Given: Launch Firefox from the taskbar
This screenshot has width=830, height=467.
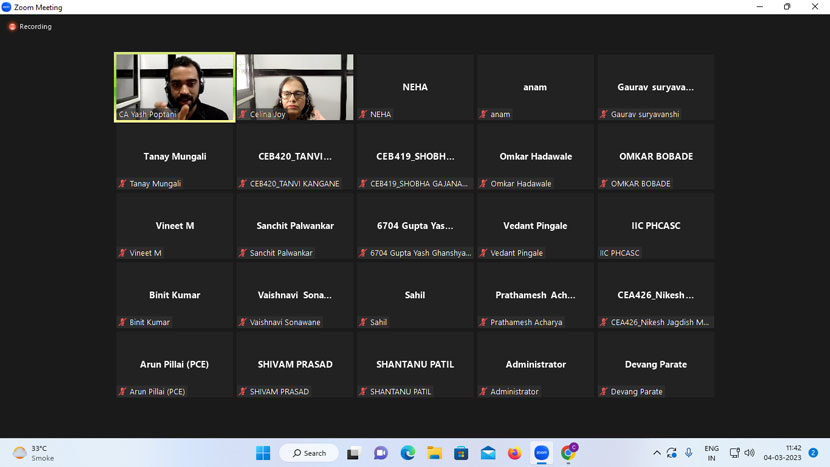Looking at the screenshot, I should (x=515, y=453).
